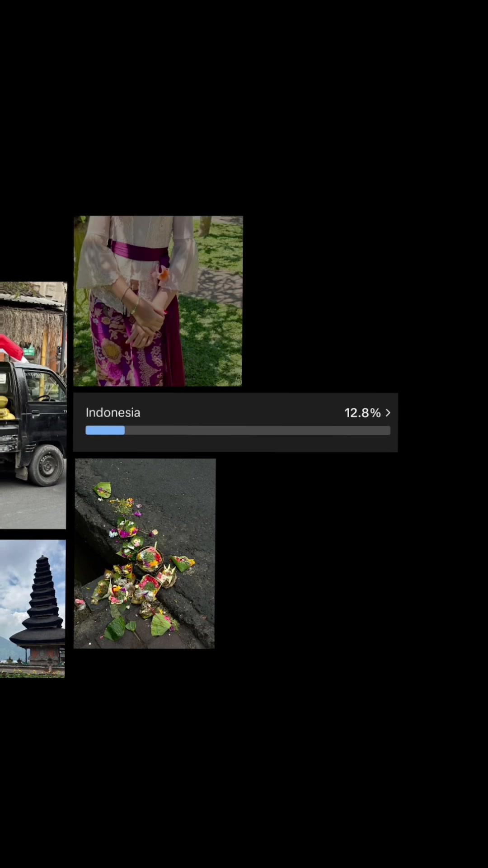Select the 12.8% percentage value
This screenshot has height=868, width=488.
pos(362,413)
